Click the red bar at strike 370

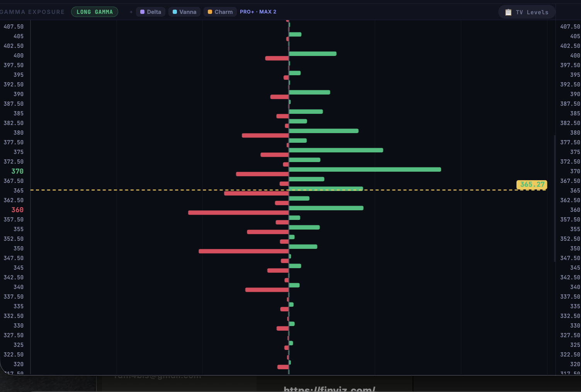point(262,174)
